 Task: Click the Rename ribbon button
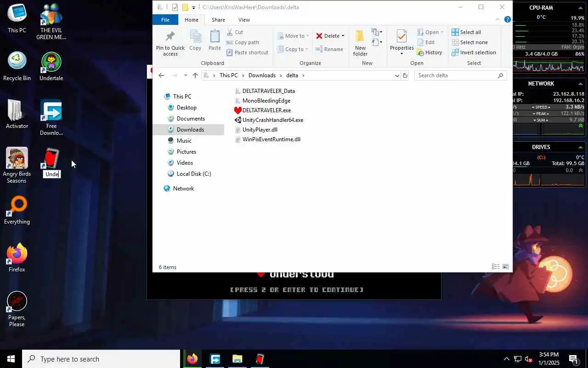[x=329, y=49]
